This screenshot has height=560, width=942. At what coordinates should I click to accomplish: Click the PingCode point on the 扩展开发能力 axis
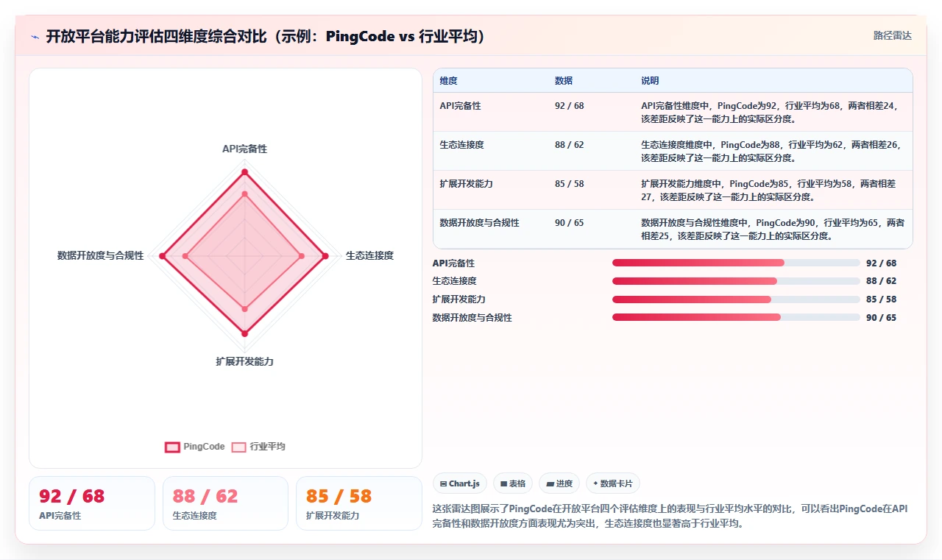pyautogui.click(x=244, y=333)
